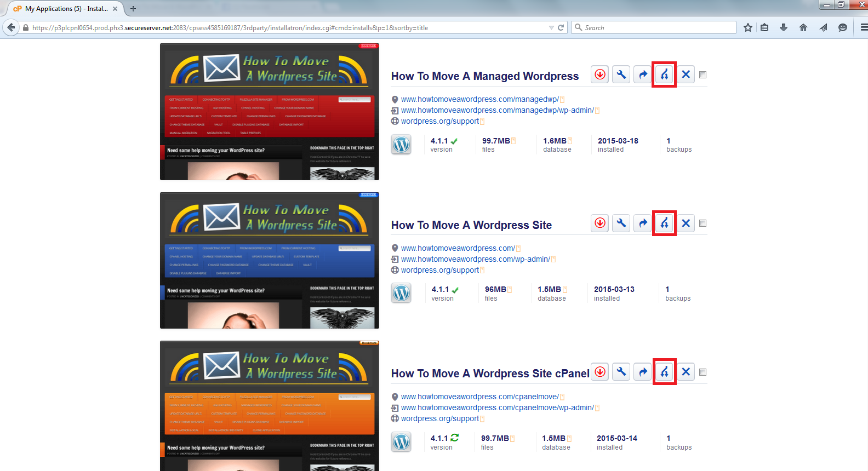
Task: Click restore arrow for How To Move A Wordpress Site
Action: click(643, 223)
